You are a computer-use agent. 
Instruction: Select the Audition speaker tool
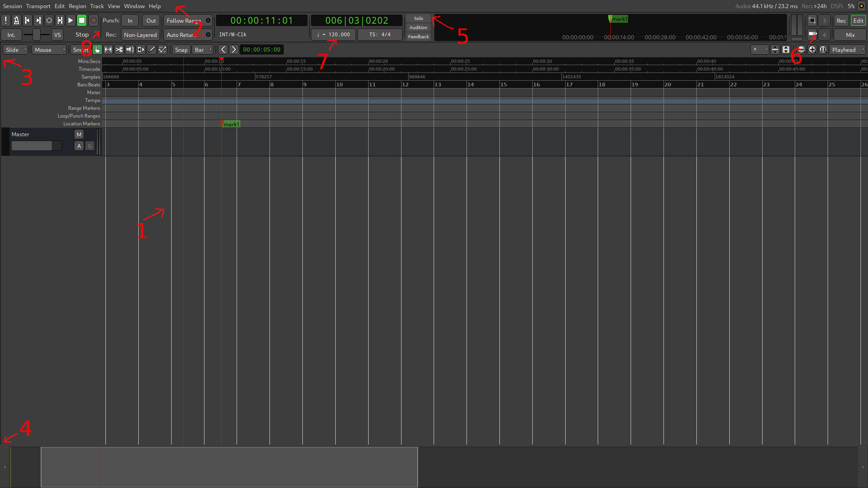click(130, 50)
